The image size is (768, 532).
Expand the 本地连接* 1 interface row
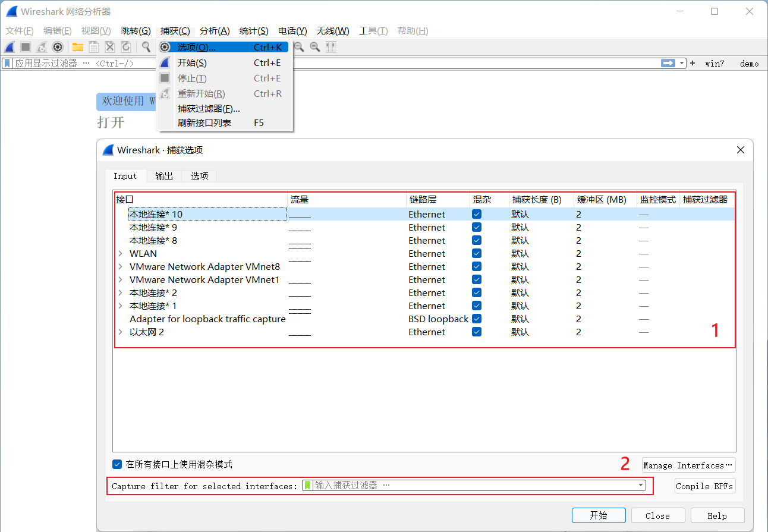coord(120,306)
